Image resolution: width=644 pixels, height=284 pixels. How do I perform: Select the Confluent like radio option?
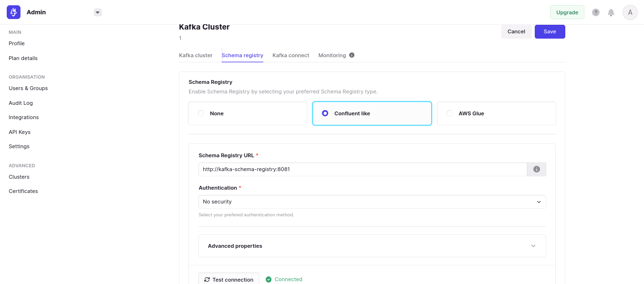[372, 113]
